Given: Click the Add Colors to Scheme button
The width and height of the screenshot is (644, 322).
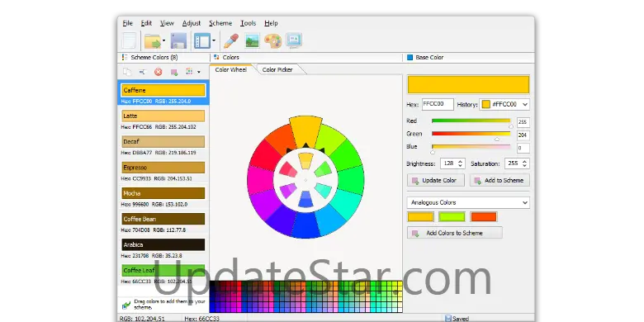Looking at the screenshot, I should (x=455, y=233).
